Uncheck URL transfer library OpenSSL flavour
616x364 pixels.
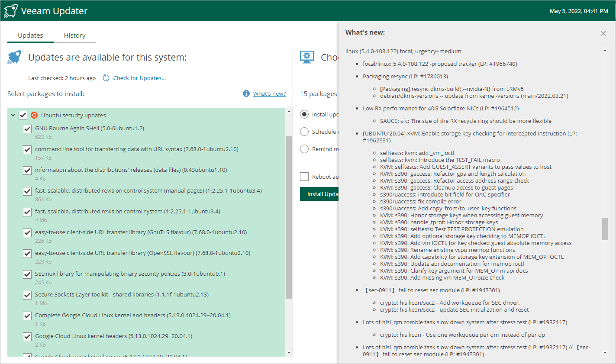pos(27,254)
